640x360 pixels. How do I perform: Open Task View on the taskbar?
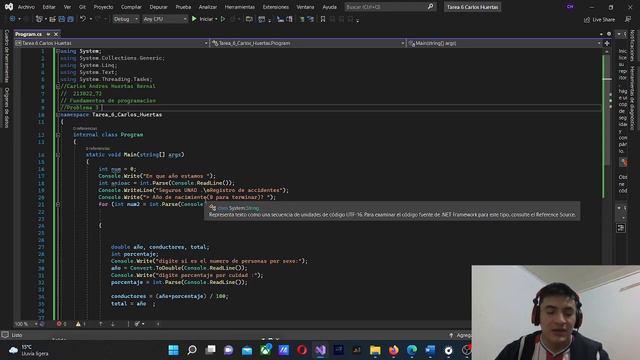[210, 350]
